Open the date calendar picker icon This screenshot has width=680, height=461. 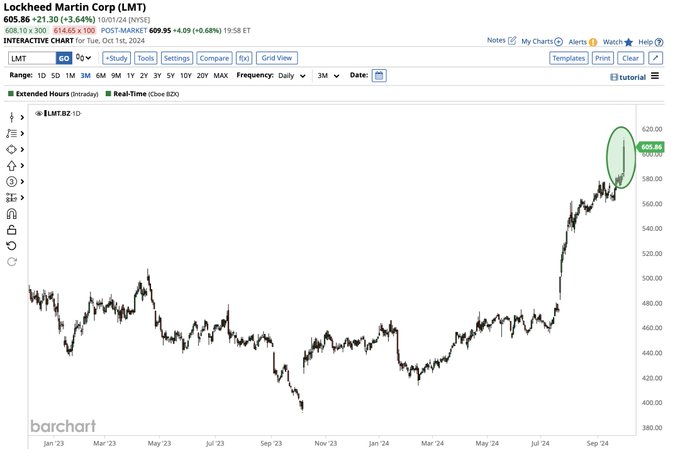pos(379,75)
